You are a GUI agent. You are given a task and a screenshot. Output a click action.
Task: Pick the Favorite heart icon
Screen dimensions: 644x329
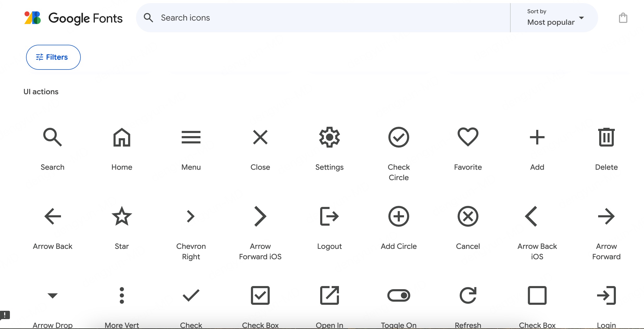[468, 137]
